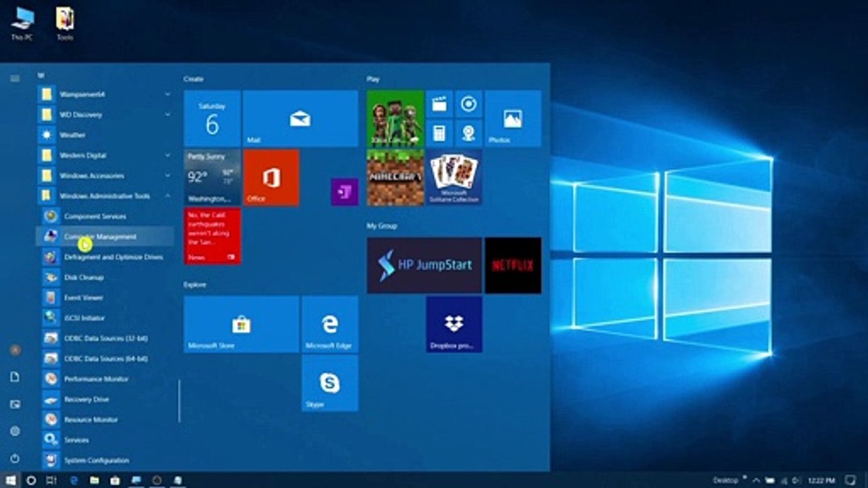Launch the iSCSI Initiator entry
Screen dimensions: 868x488
pyautogui.click(x=105, y=318)
